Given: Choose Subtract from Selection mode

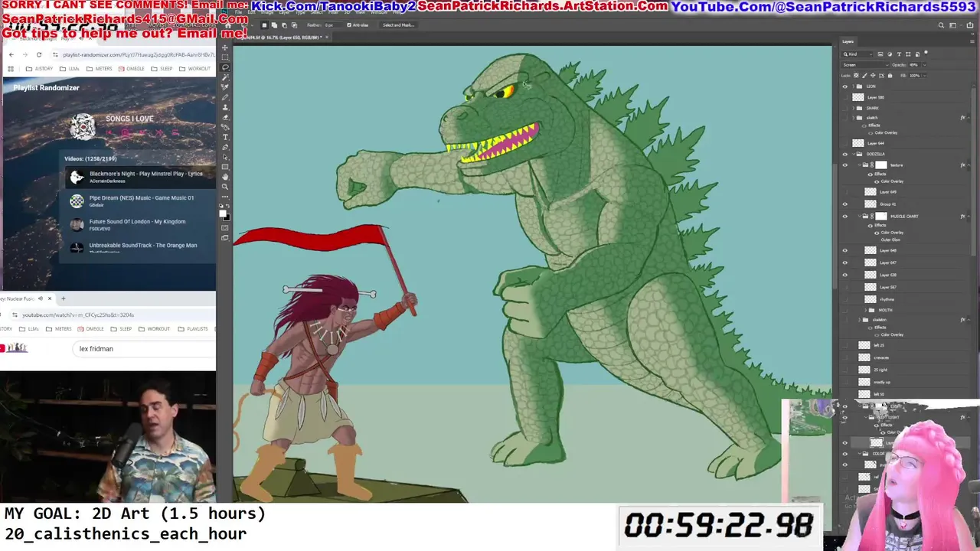Looking at the screenshot, I should click(284, 25).
